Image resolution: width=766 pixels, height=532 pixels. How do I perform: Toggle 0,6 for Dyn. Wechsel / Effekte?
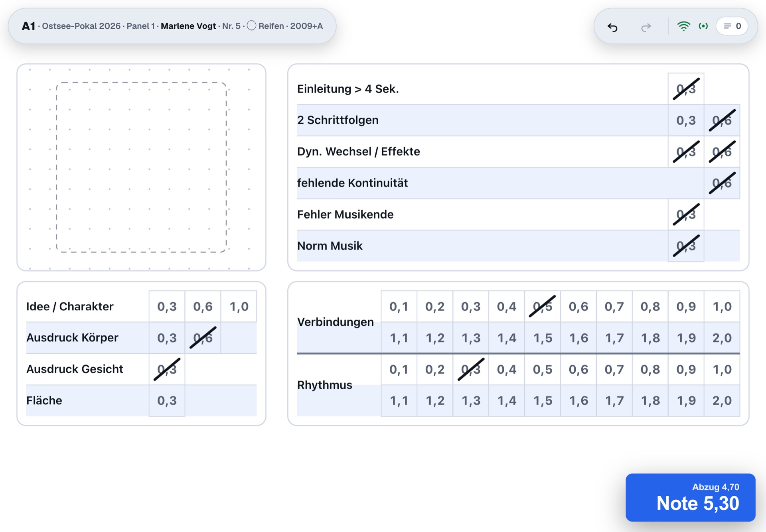click(x=722, y=152)
